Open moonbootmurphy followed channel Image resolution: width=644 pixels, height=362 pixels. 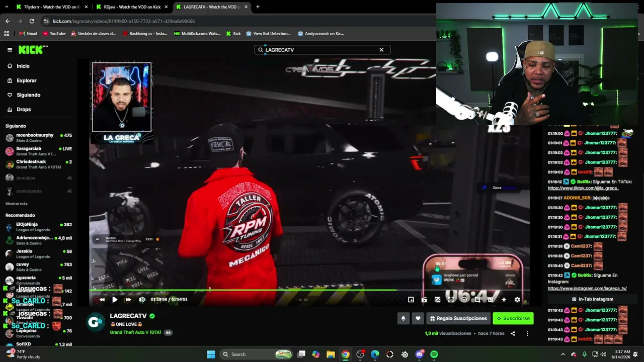point(39,138)
